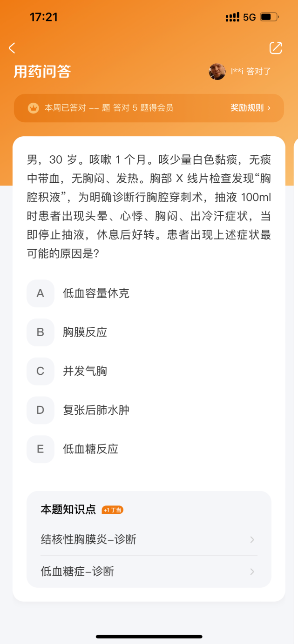
Task: Tap the 5G signal indicator
Action: [x=250, y=17]
